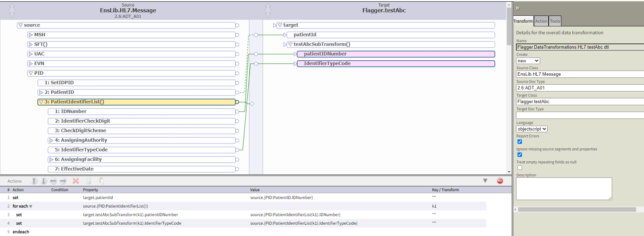Select the 3: CheckDigitScheme source field
Image resolution: width=644 pixels, height=236 pixels.
point(142,131)
